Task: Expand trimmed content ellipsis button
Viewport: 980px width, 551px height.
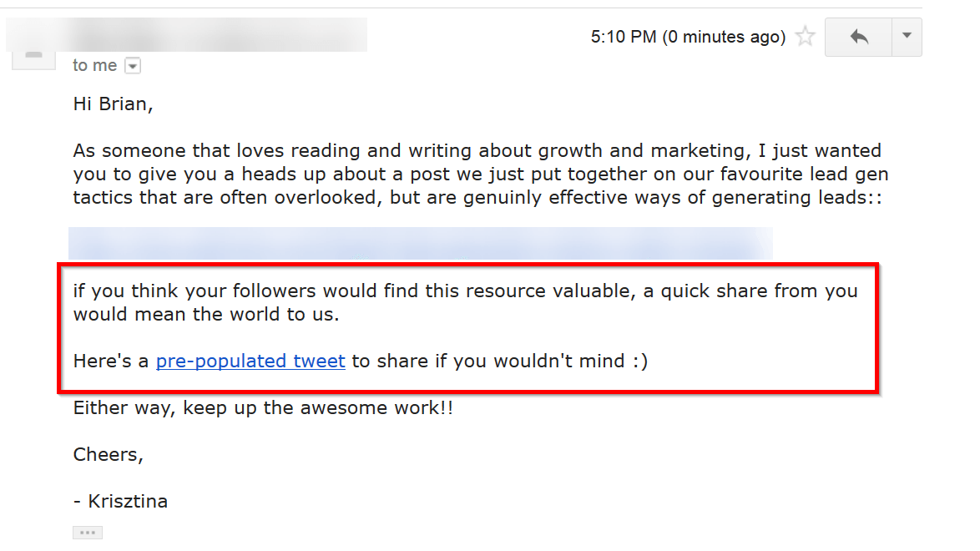Action: 88,533
